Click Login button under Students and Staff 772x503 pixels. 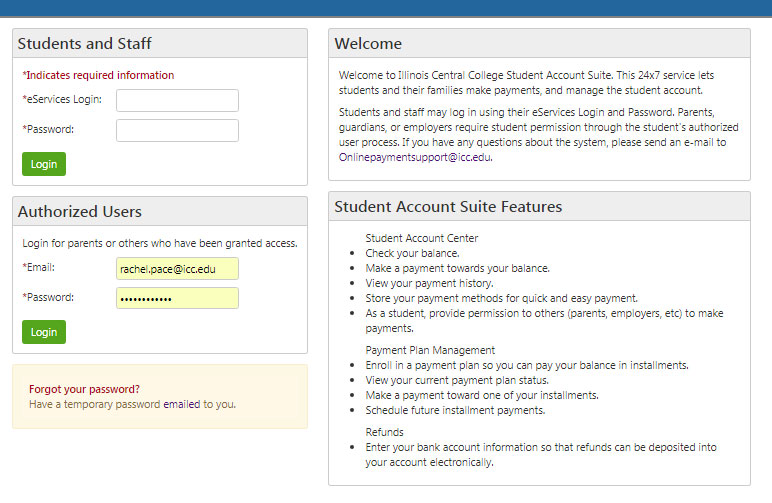44,164
